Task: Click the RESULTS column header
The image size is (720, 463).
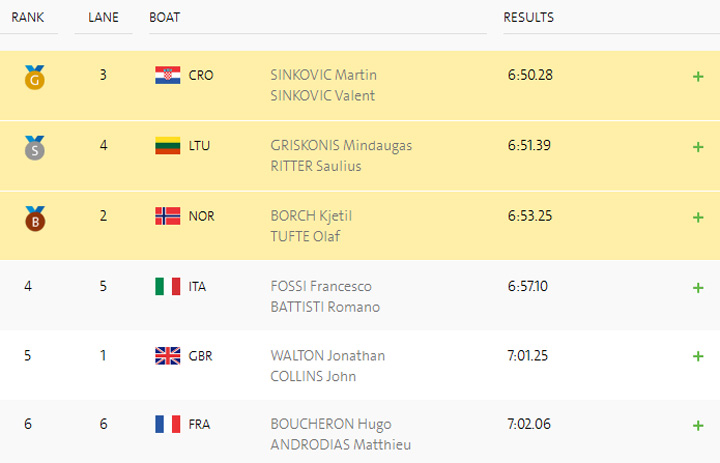Action: point(528,18)
